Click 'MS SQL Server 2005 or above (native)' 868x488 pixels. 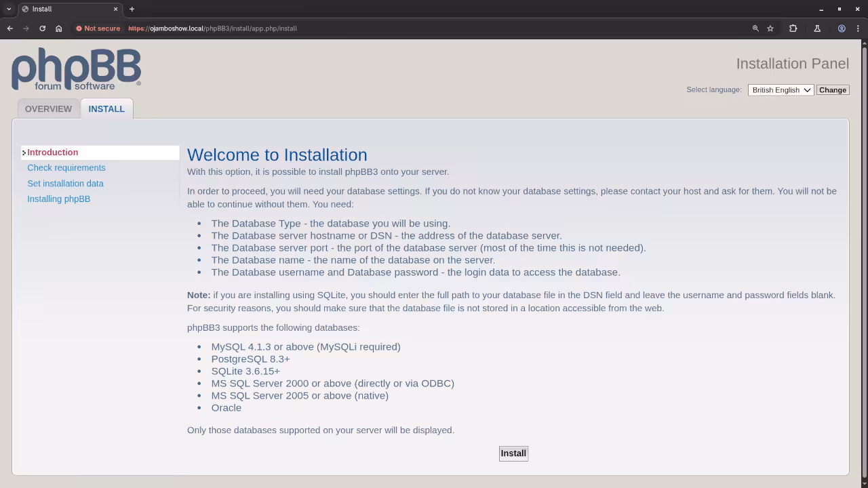click(x=300, y=396)
